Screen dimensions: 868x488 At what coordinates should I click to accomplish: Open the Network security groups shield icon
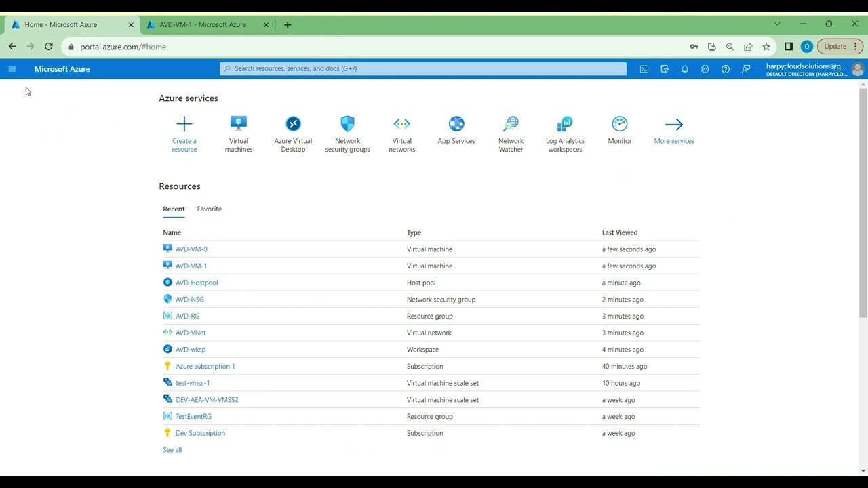click(348, 123)
